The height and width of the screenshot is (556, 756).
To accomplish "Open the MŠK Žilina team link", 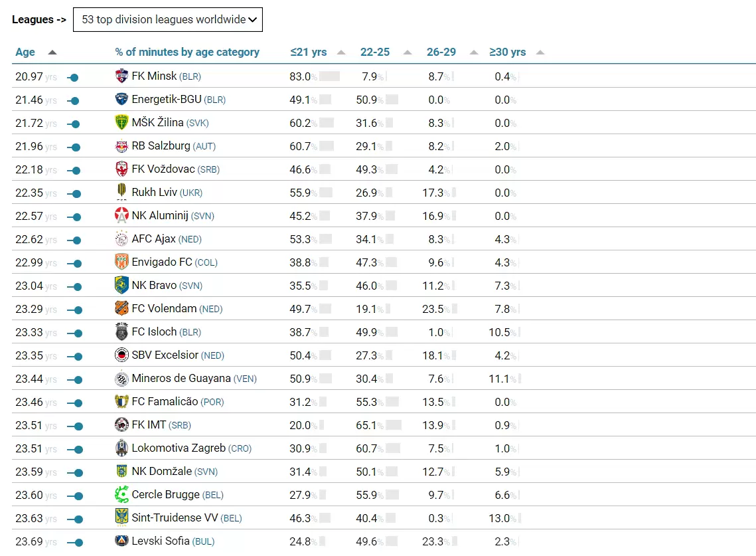I will pyautogui.click(x=157, y=123).
